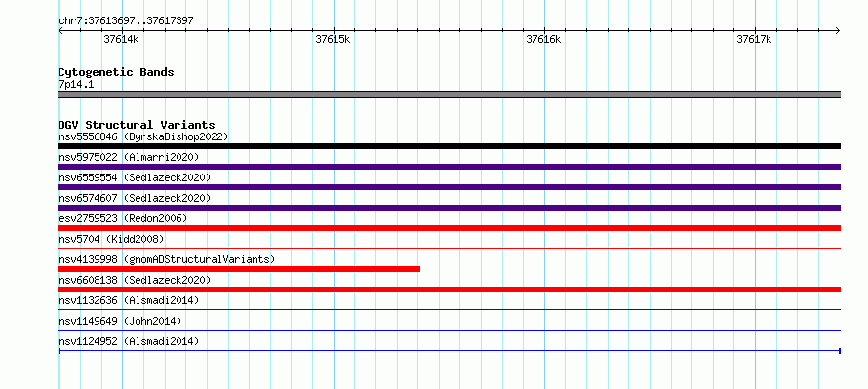Image resolution: width=868 pixels, height=389 pixels.
Task: Click the 37614k ruler tick label
Action: [121, 40]
